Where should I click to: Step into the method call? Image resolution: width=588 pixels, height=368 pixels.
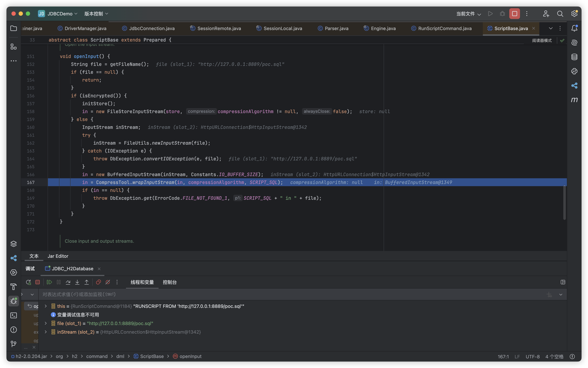point(77,282)
